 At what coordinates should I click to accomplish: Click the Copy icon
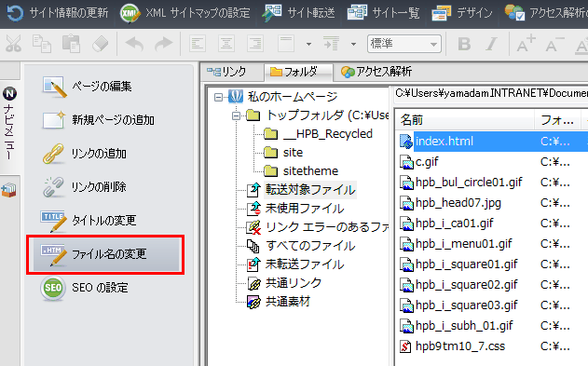(x=42, y=44)
